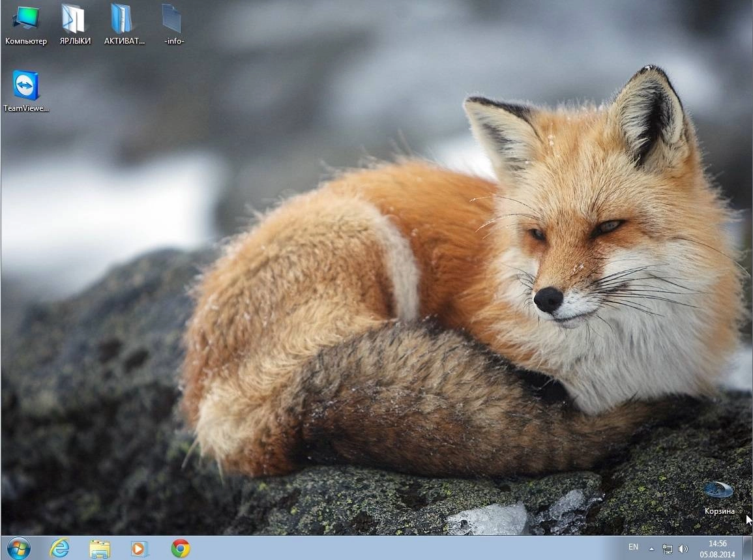Select the Корзина recycle bin icon

(x=719, y=499)
